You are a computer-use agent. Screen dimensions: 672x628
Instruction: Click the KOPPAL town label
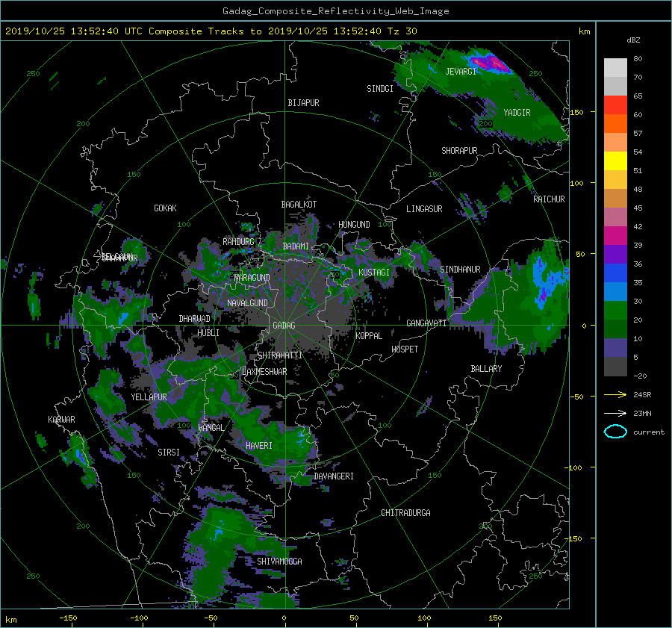(x=369, y=336)
